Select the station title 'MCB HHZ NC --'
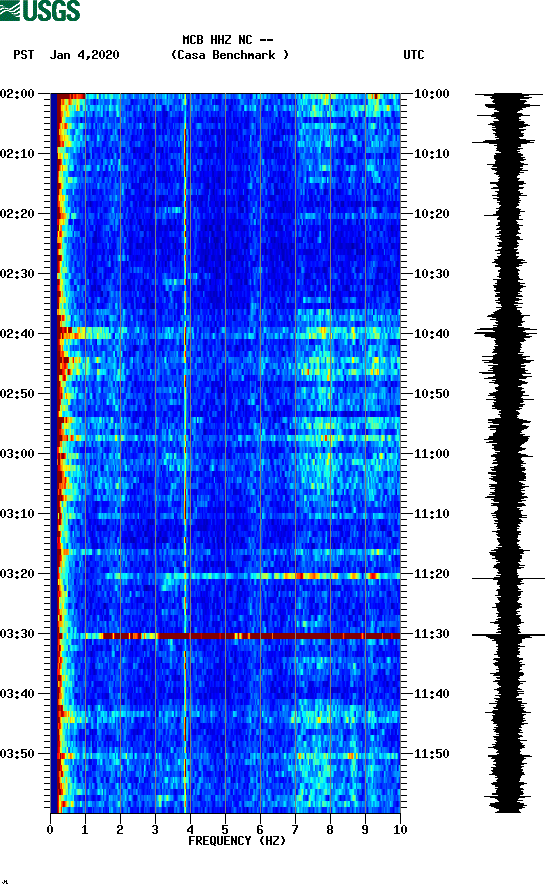 click(228, 40)
